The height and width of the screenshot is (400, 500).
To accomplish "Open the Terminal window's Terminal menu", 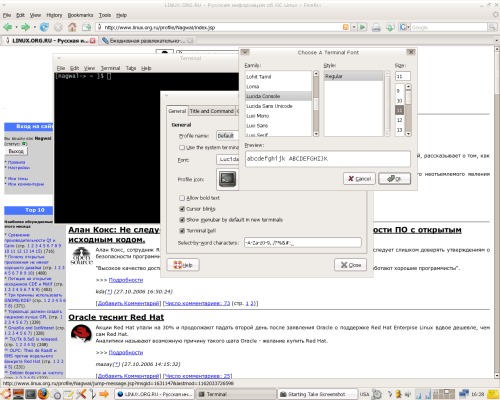I will pyautogui.click(x=110, y=68).
